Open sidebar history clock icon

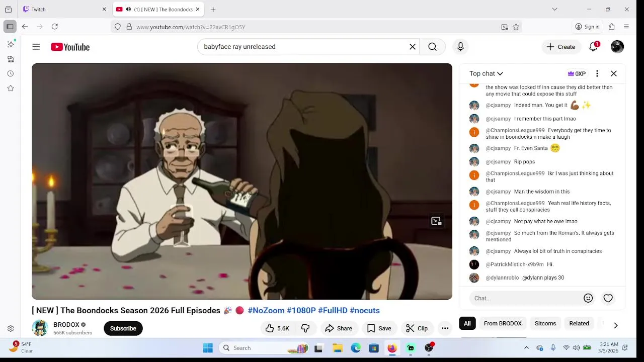pos(10,73)
